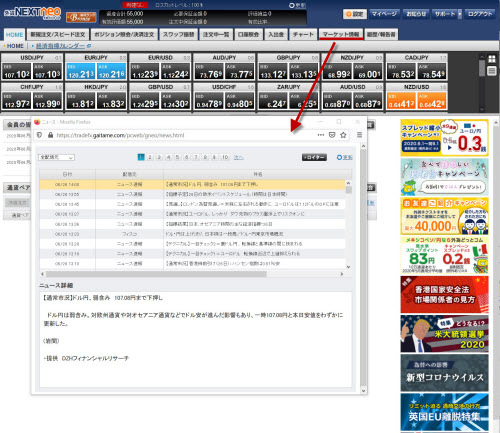This screenshot has width=500, height=433.
Task: Open ポジション照会/決済注文 tab
Action: tap(124, 34)
